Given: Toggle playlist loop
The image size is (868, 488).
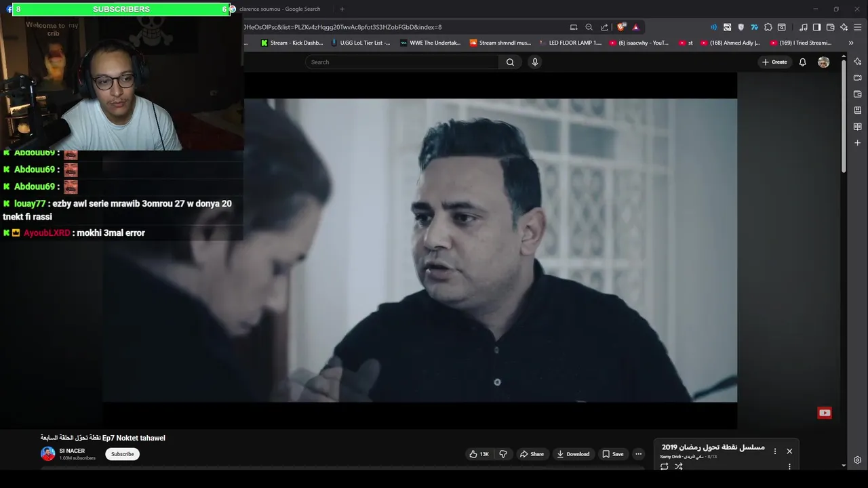Looking at the screenshot, I should tap(664, 466).
